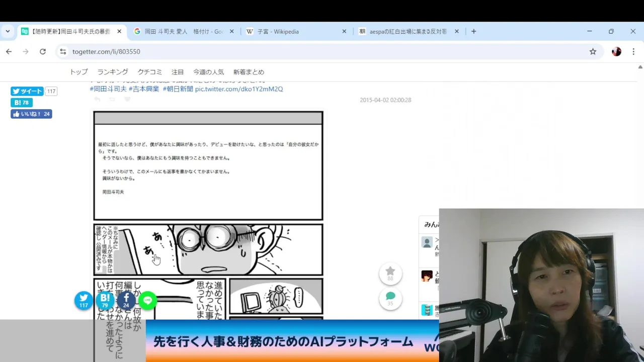This screenshot has height=362, width=644.
Task: Share via the ツイート button
Action: tap(27, 91)
